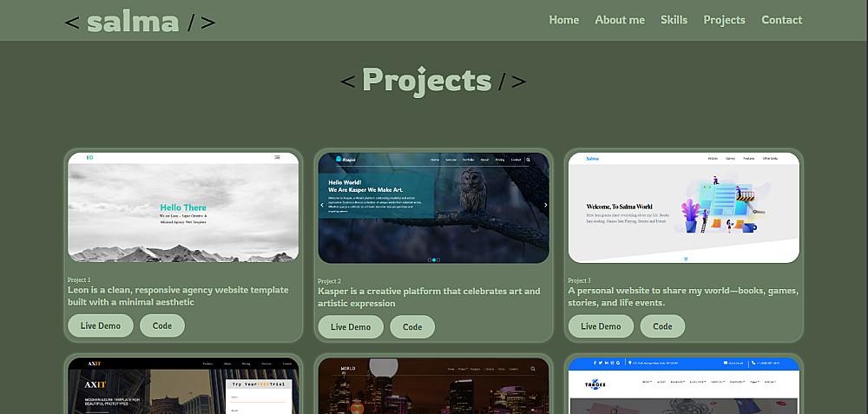This screenshot has height=414, width=868.
Task: Go to About me section
Action: coord(620,20)
